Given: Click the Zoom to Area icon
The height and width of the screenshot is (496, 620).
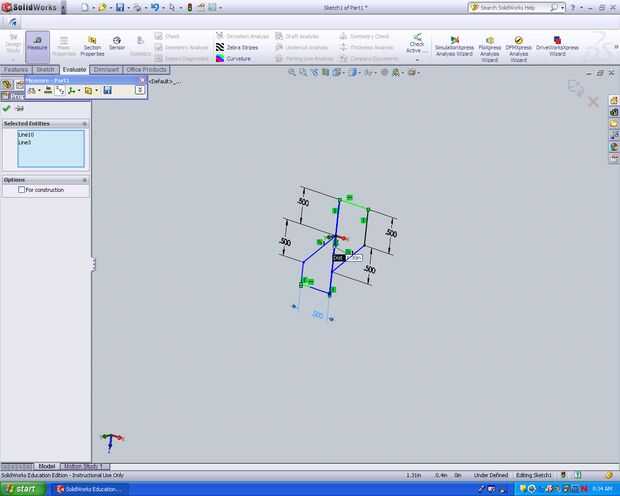Looking at the screenshot, I should click(x=303, y=72).
